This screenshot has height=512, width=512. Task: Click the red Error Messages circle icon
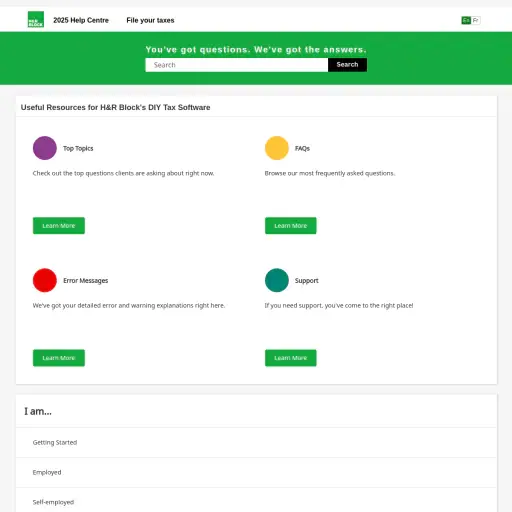[45, 280]
